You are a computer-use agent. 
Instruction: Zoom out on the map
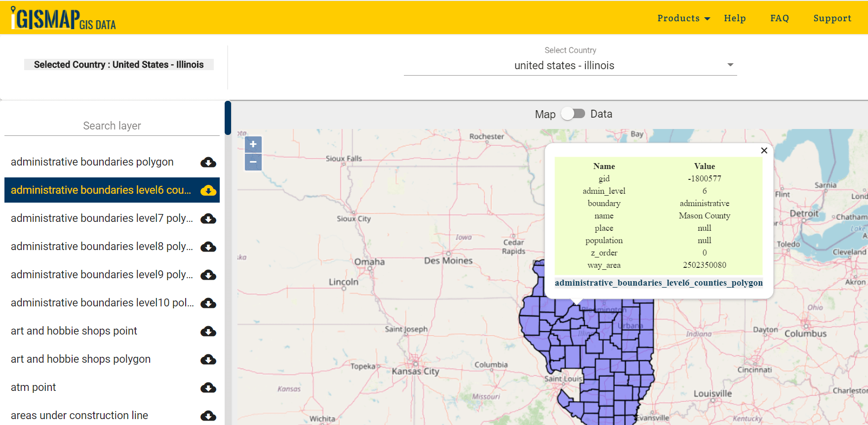click(253, 162)
